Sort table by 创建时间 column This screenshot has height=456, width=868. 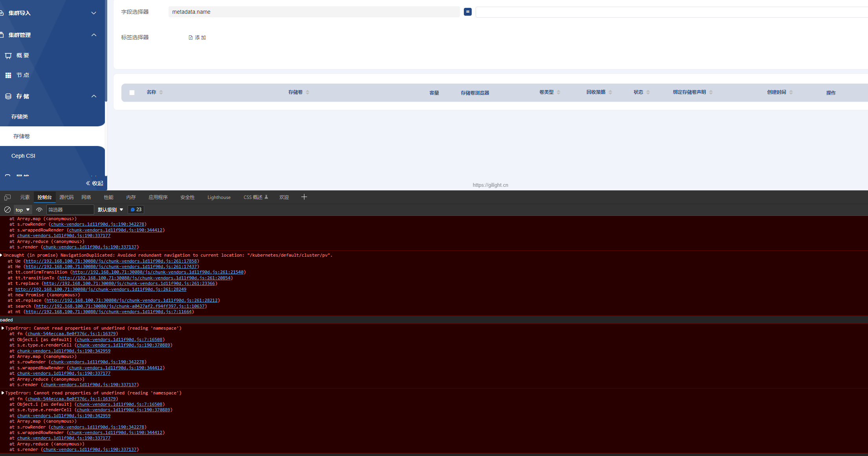coord(791,92)
